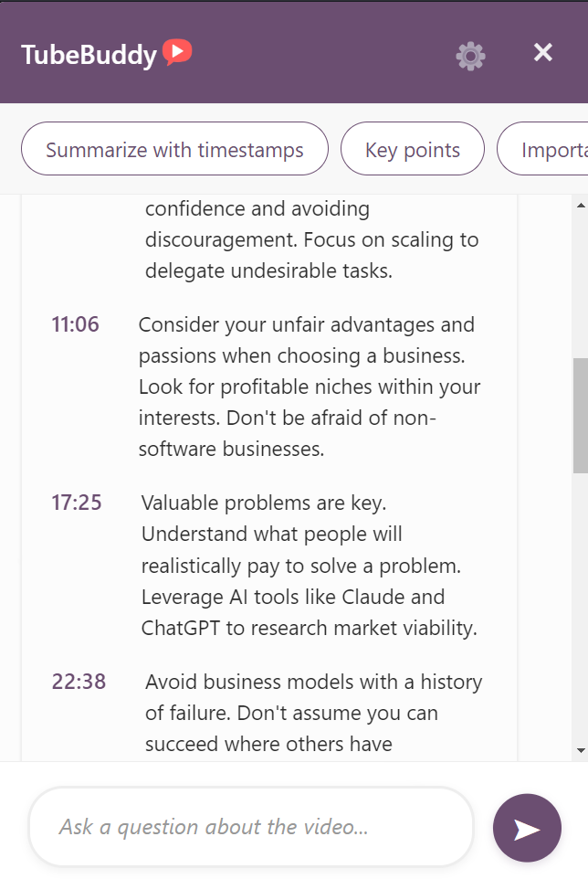The width and height of the screenshot is (588, 879).
Task: Open TubeBuddy settings via the gear icon
Action: click(x=470, y=56)
